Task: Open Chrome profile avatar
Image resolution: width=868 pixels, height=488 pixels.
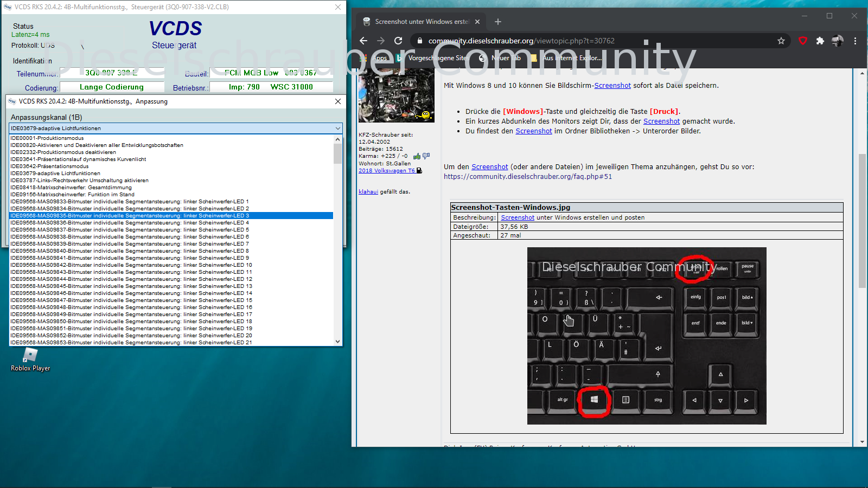Action: pos(838,41)
